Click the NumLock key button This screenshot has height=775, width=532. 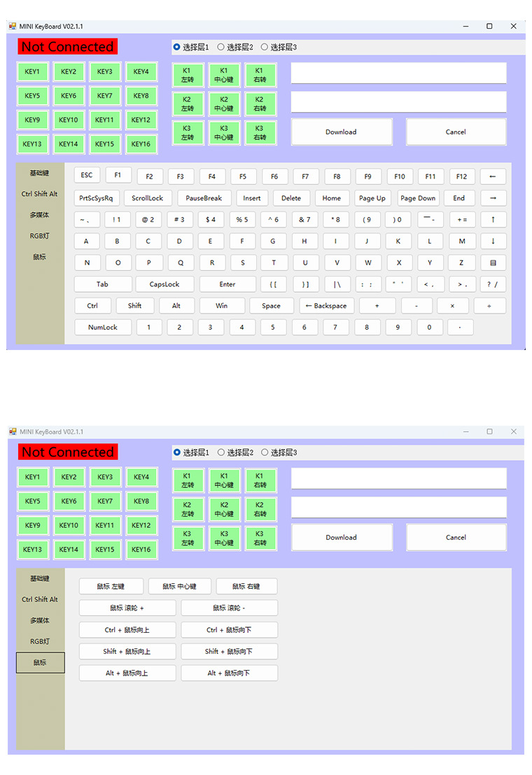coord(103,327)
